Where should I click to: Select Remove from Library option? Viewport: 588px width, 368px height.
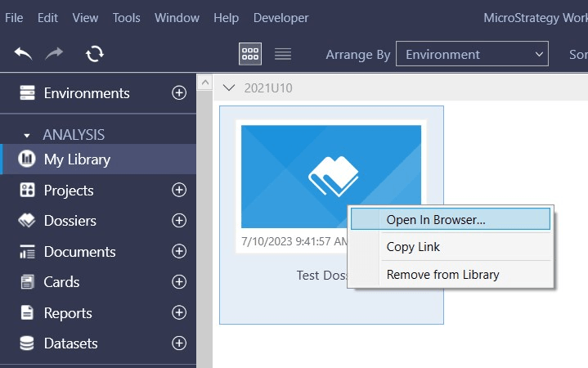(442, 275)
